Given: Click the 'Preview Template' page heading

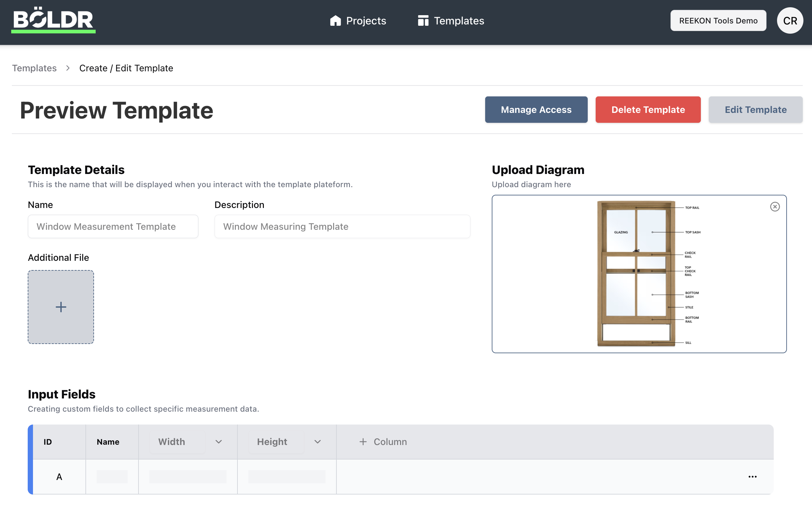Looking at the screenshot, I should point(116,110).
